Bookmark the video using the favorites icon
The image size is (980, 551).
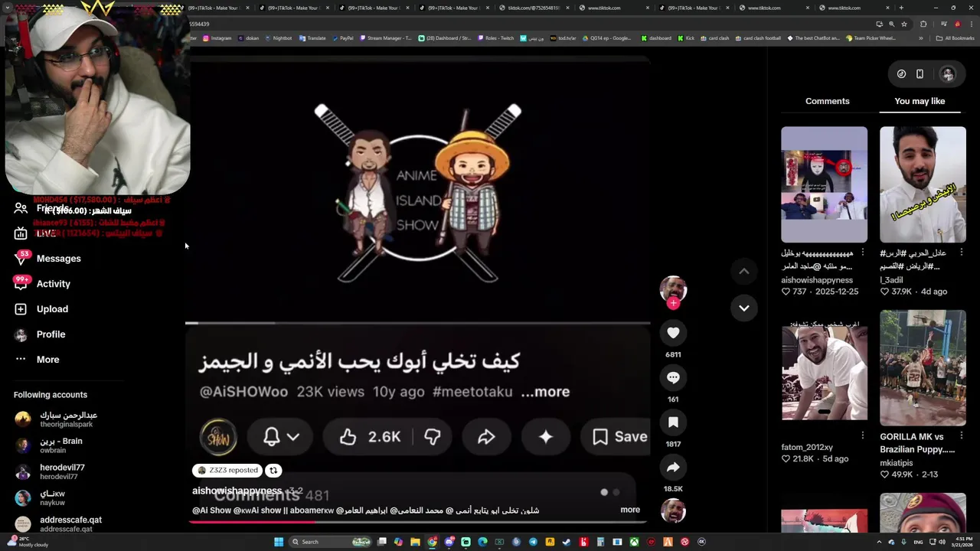[x=673, y=422]
